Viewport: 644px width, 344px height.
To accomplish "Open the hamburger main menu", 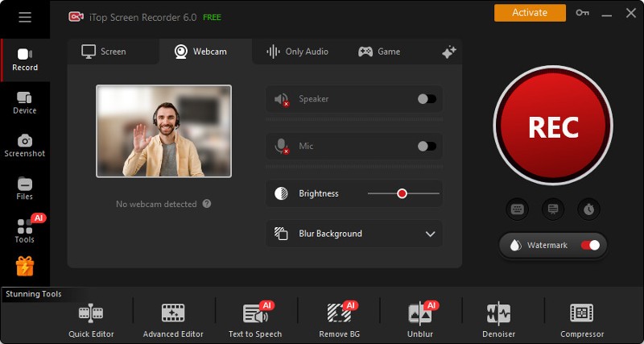I will pos(25,17).
